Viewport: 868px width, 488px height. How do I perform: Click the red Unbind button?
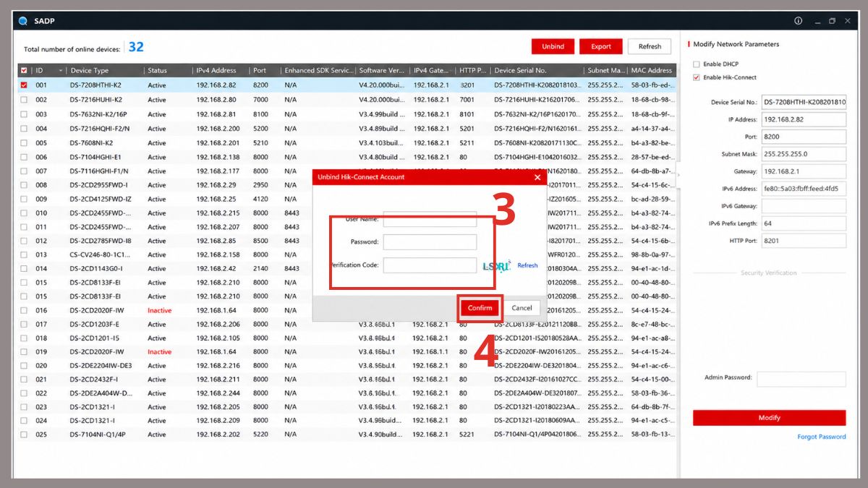(553, 46)
